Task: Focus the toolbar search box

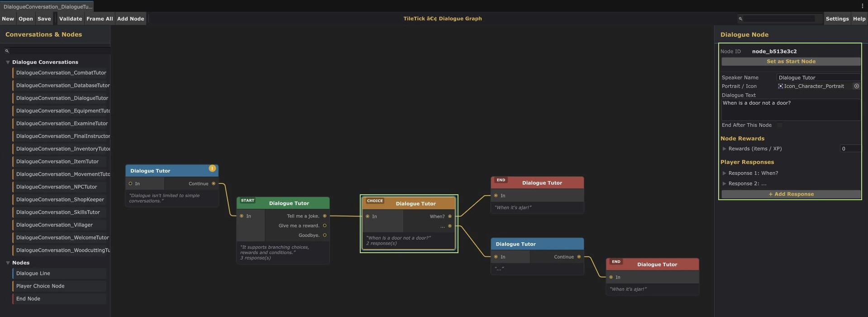Action: [779, 19]
